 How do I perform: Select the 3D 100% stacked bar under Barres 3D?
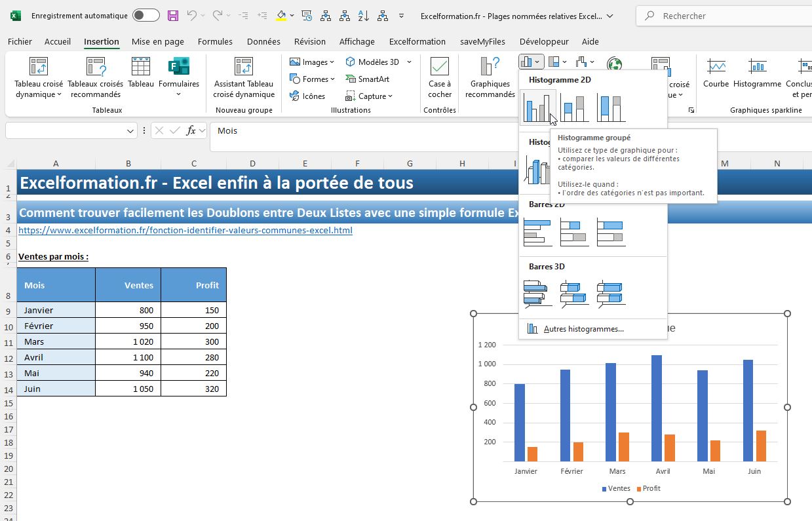click(611, 294)
